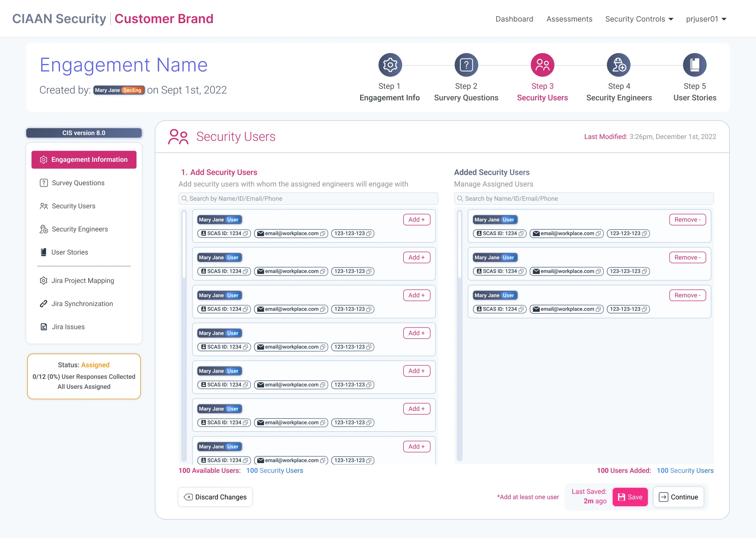Click the Step 5 User Stories book icon
The width and height of the screenshot is (756, 538).
click(x=694, y=65)
